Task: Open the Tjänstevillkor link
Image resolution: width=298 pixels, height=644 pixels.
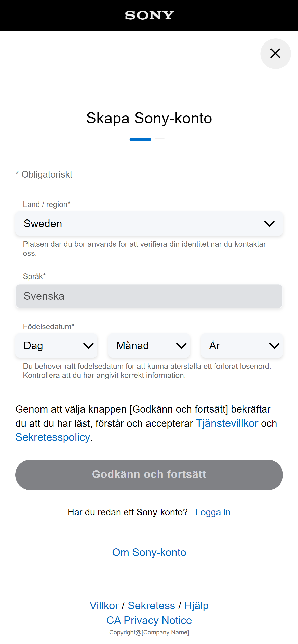Action: (227, 423)
